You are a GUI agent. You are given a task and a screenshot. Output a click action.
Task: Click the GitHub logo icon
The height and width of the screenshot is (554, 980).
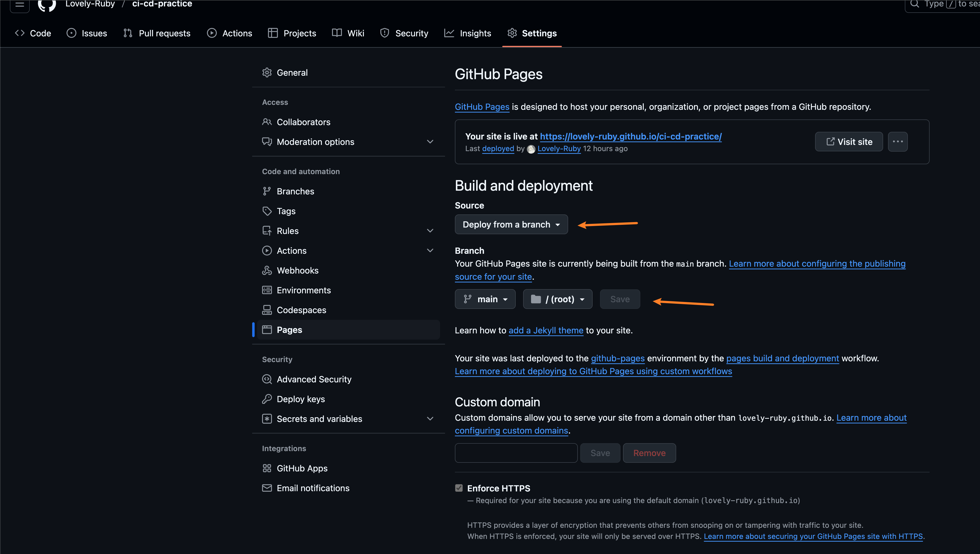coord(47,4)
